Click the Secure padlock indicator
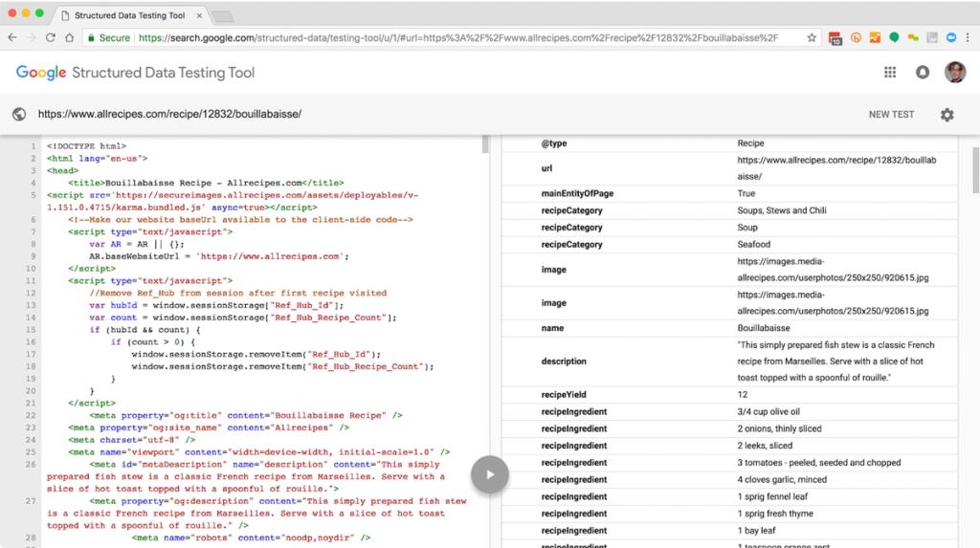The width and height of the screenshot is (980, 548). click(109, 37)
